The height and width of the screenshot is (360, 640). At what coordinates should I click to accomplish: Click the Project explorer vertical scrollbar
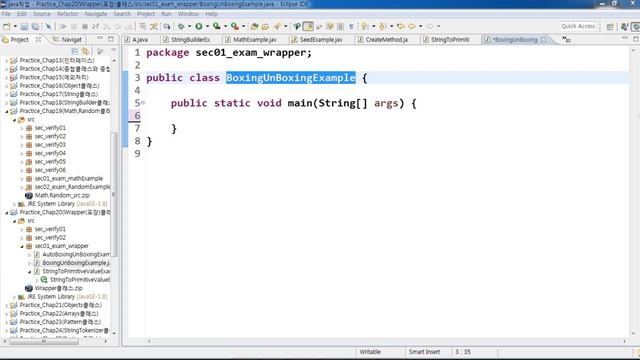[114, 196]
